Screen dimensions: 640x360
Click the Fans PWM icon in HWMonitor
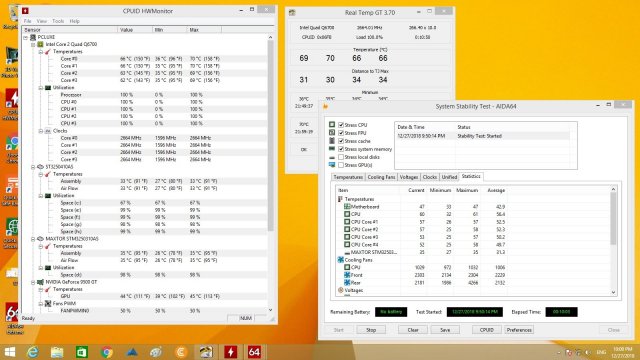tap(48, 304)
